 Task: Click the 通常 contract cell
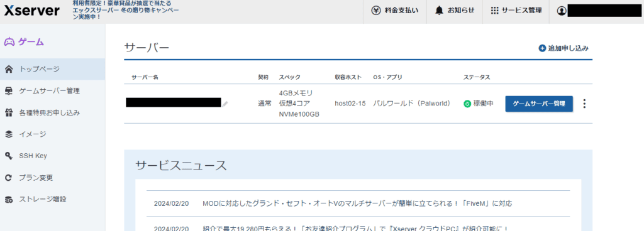point(265,104)
